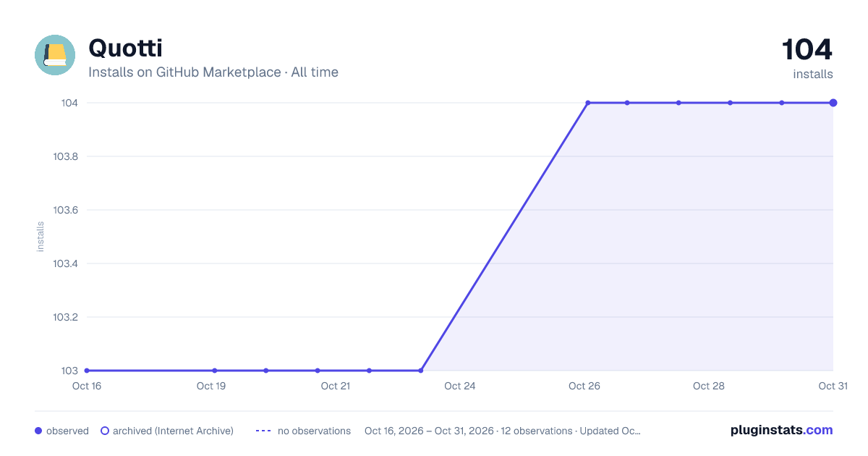868x456 pixels.
Task: Click the Oct 16 data point
Action: tap(87, 371)
